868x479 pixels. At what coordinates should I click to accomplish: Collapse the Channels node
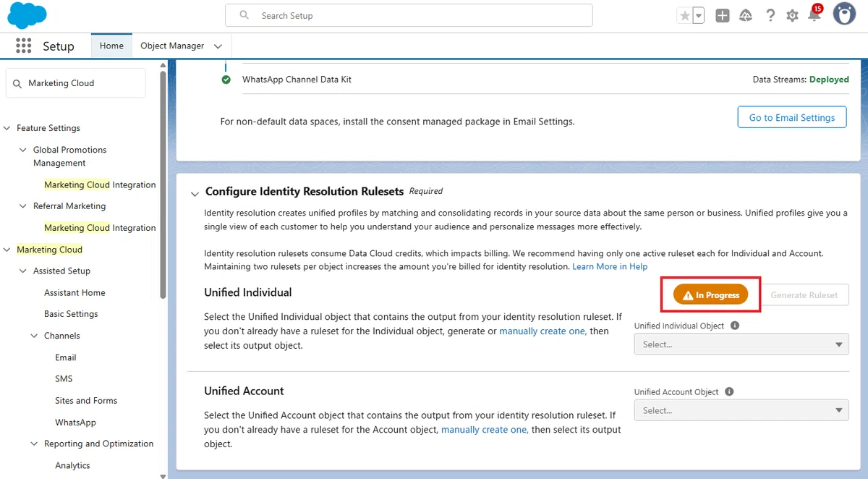(35, 336)
